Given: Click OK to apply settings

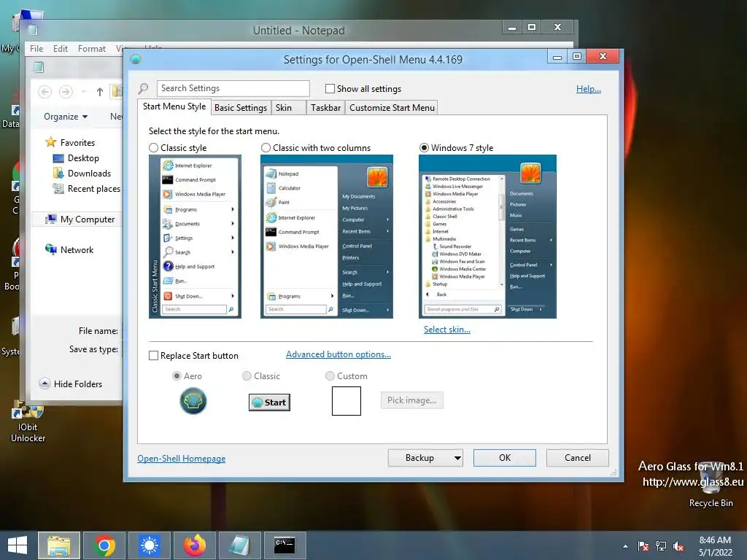Looking at the screenshot, I should click(505, 458).
